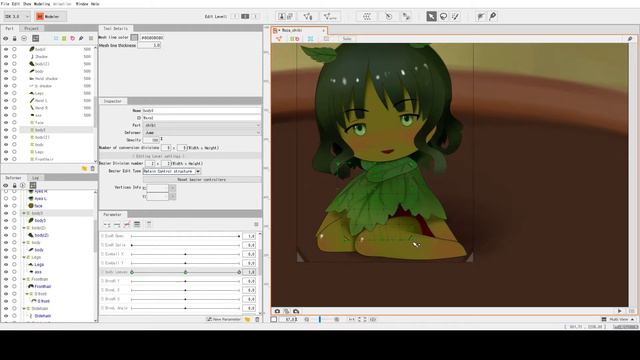The width and height of the screenshot is (640, 360).
Task: Open the Part dropdown in the Inspector
Action: tap(202, 125)
